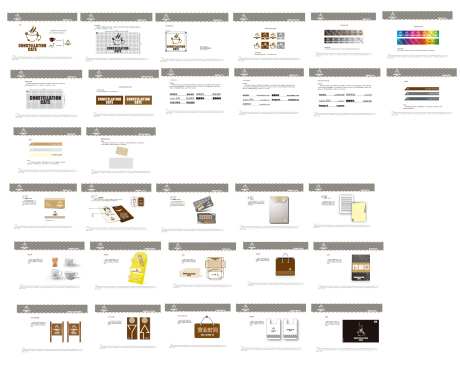Open the Constellation Cafe coffee cup logo page

42,37
